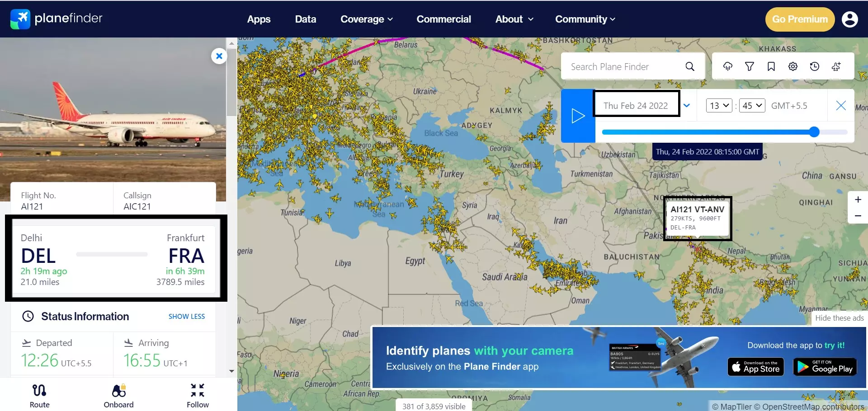The image size is (868, 411).
Task: Activate the Follow flight icon
Action: [x=198, y=394]
